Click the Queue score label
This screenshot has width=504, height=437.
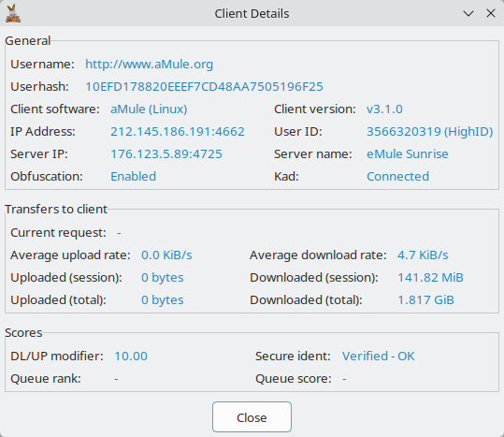click(x=294, y=378)
